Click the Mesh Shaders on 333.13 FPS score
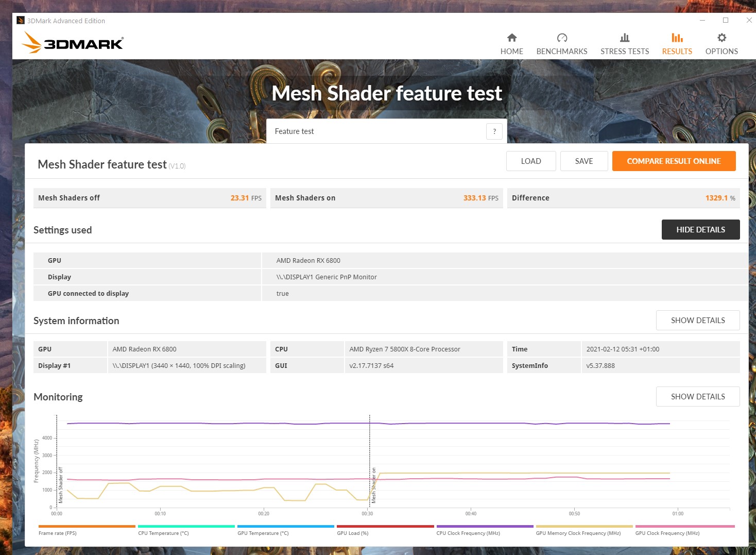The image size is (756, 555). coord(480,198)
